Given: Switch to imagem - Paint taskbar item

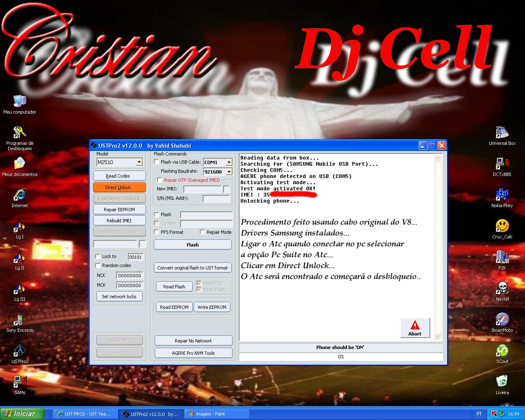Looking at the screenshot, I should coord(217,414).
